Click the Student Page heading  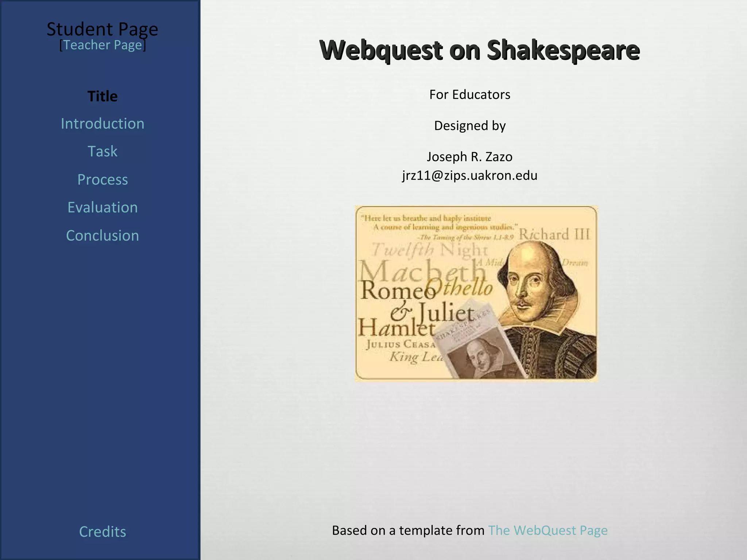click(x=102, y=29)
